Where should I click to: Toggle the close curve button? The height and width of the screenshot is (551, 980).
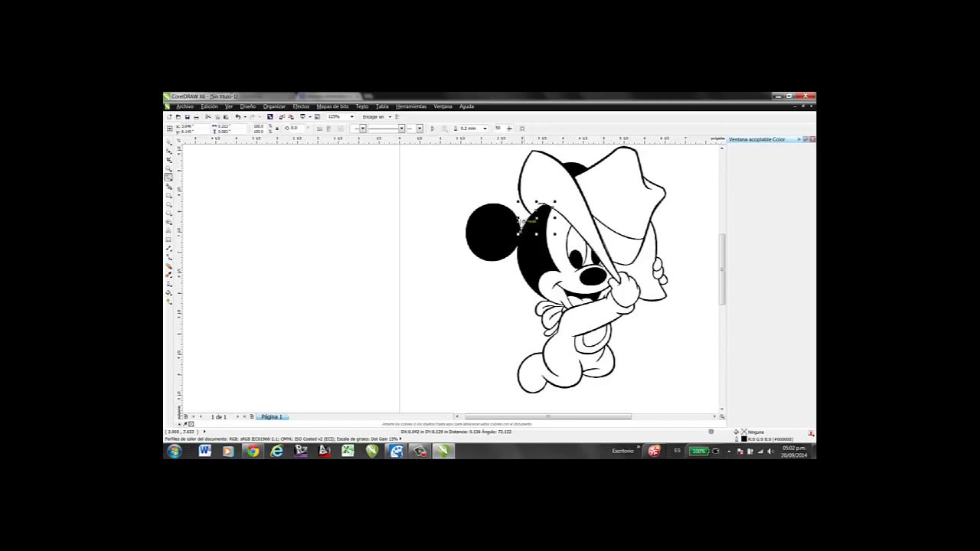pos(433,129)
